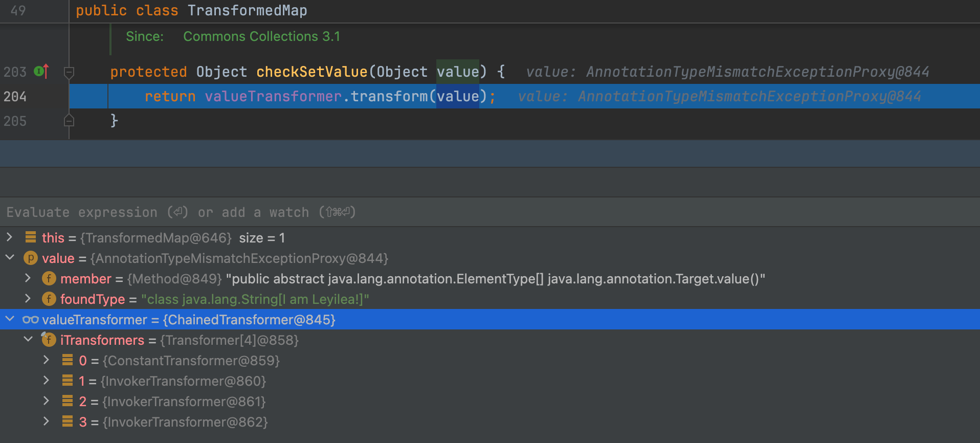Select the InvokerTransformer@861 array entry
The width and height of the screenshot is (980, 443).
[x=184, y=402]
